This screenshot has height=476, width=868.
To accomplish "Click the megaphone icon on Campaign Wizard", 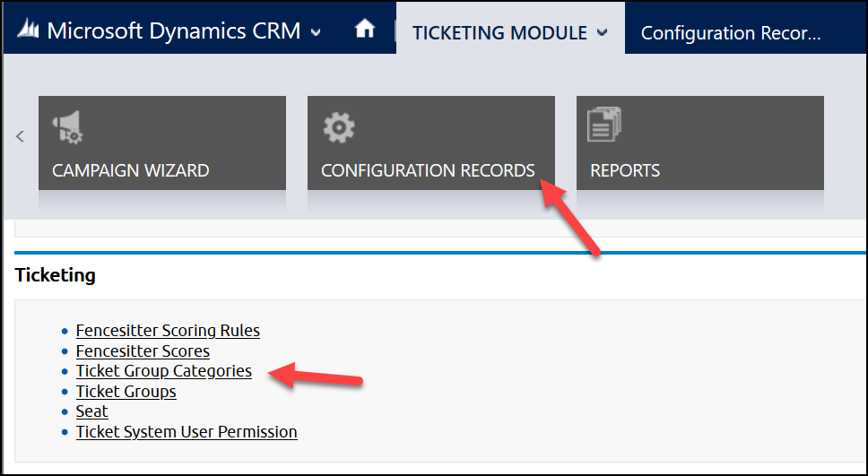I will (x=67, y=127).
